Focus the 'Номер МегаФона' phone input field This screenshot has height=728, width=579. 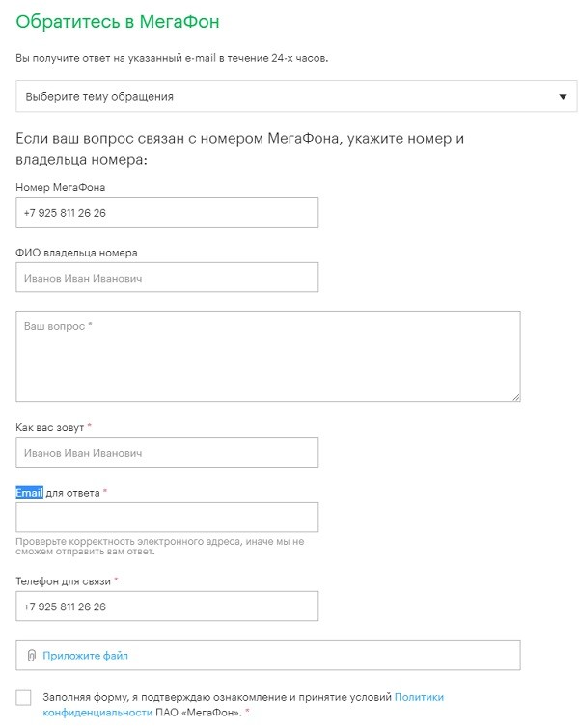tap(167, 212)
